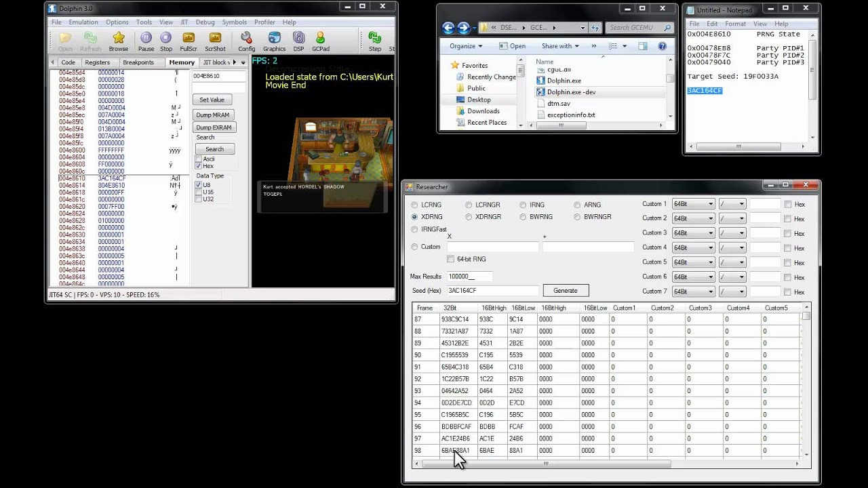This screenshot has width=868, height=488.
Task: Select the BWRNG radio button
Action: pos(523,217)
